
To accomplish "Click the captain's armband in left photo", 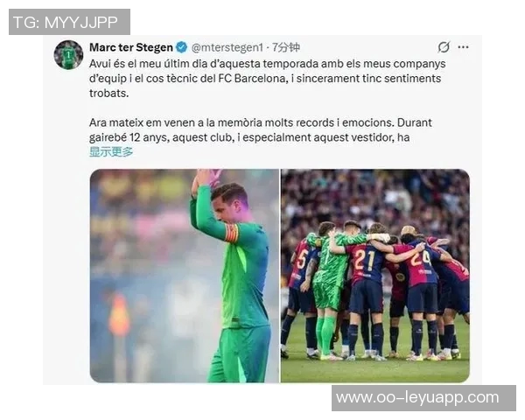I will (232, 233).
